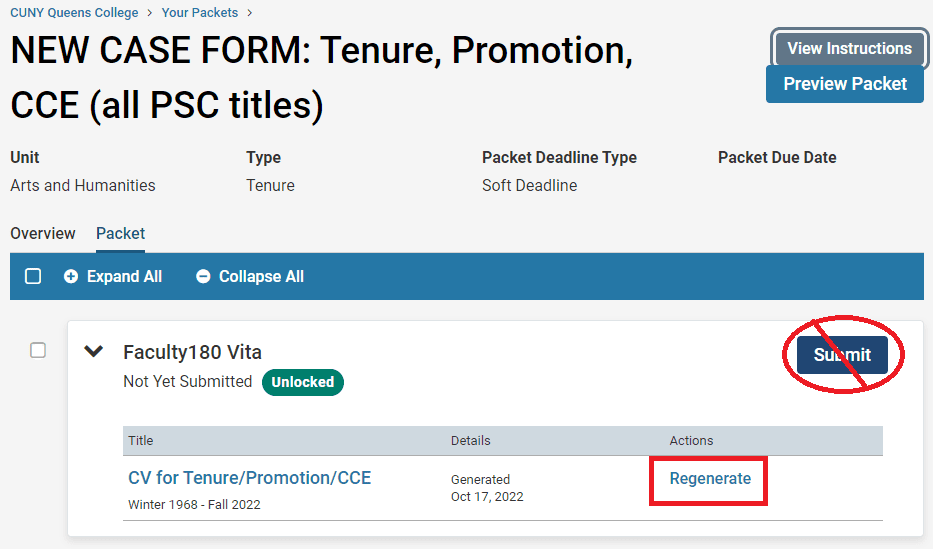Click the plus icon for Expand All

[71, 277]
